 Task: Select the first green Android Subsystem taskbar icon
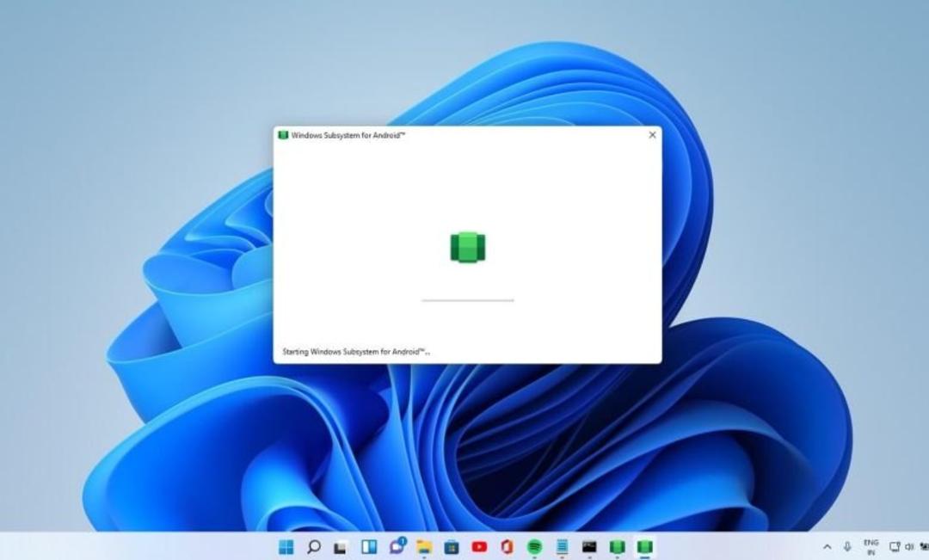[618, 546]
